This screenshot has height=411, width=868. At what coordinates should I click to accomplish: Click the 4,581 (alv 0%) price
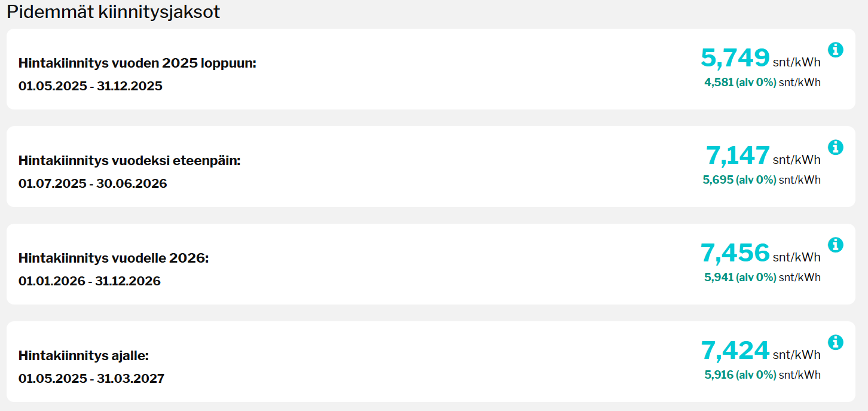[x=740, y=83]
